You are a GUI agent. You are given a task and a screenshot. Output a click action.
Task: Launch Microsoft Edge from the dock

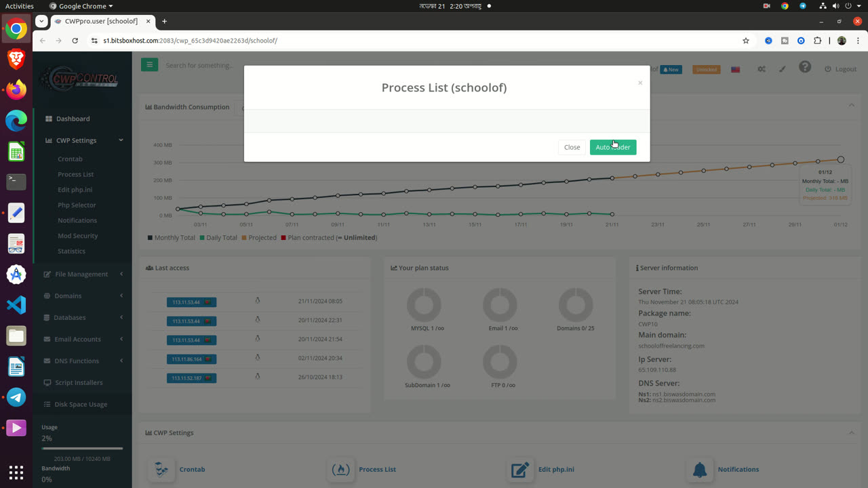(x=16, y=121)
